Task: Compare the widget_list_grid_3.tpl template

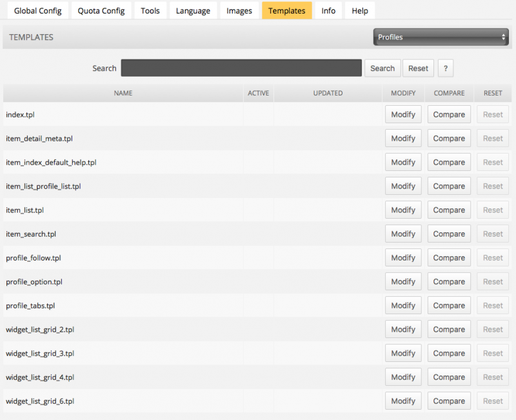Action: click(x=449, y=353)
